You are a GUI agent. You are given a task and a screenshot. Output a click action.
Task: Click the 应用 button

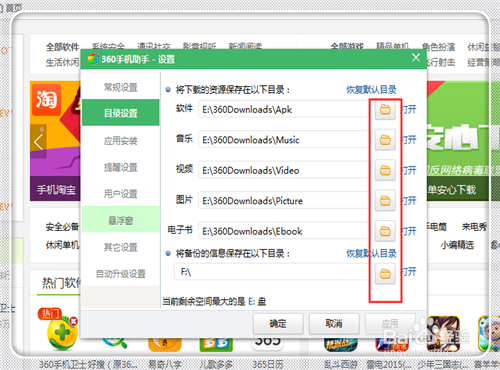(390, 323)
